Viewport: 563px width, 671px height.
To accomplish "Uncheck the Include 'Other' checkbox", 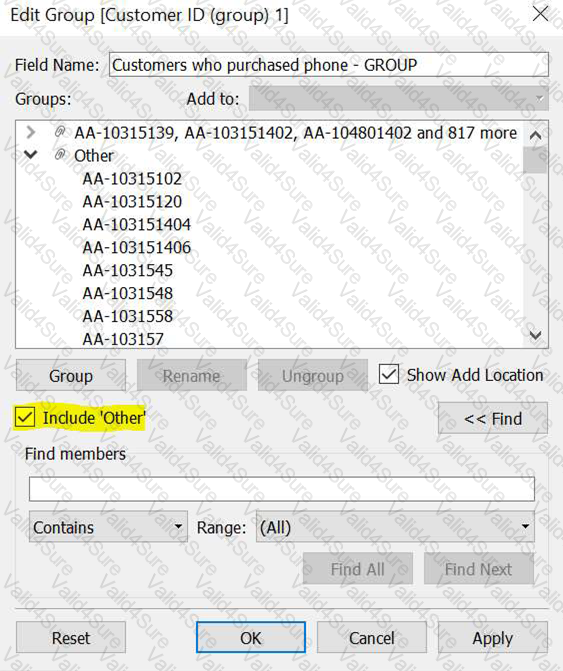I will 25,417.
